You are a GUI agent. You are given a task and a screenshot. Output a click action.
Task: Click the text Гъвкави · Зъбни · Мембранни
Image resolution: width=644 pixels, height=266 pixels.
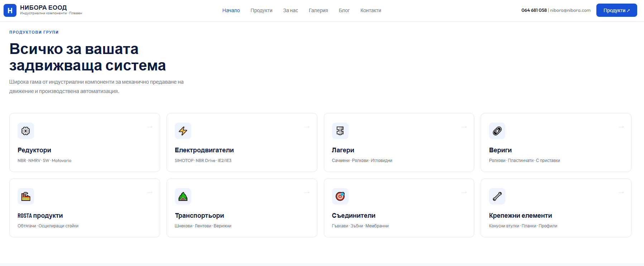coord(360,226)
